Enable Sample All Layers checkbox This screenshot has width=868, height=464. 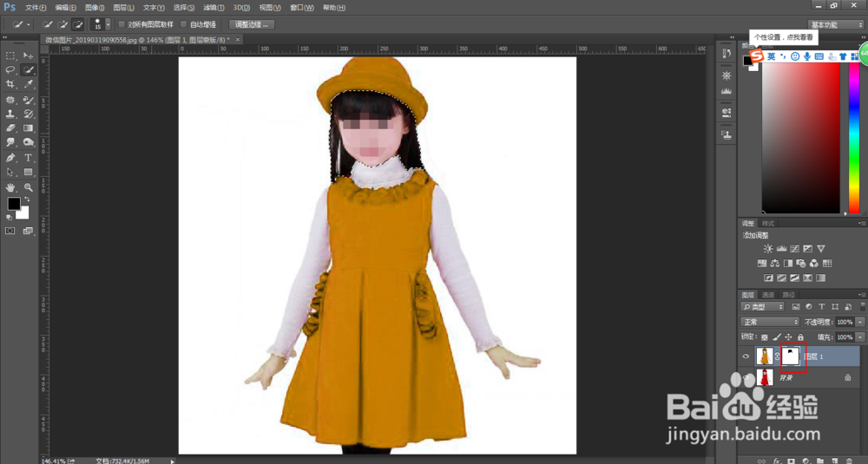click(x=122, y=24)
